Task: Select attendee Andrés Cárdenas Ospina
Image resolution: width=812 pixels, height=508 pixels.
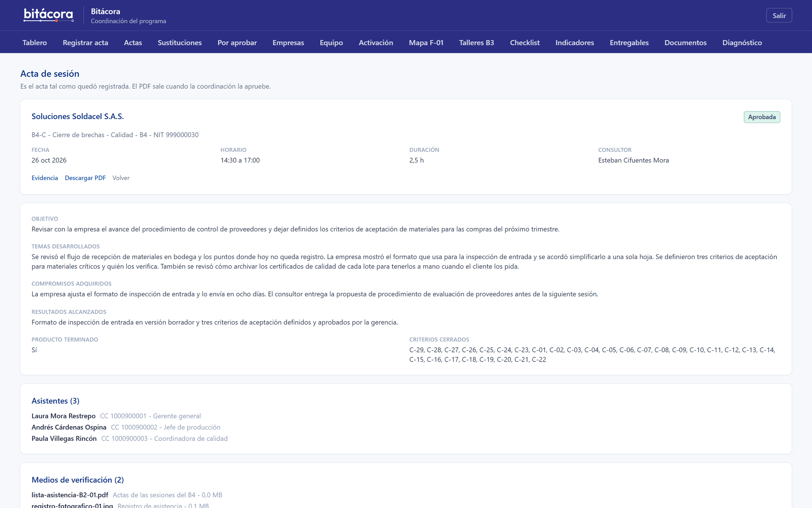Action: tap(69, 427)
